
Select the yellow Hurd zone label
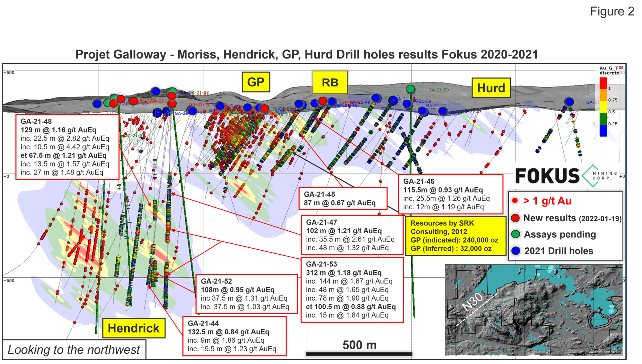click(491, 88)
